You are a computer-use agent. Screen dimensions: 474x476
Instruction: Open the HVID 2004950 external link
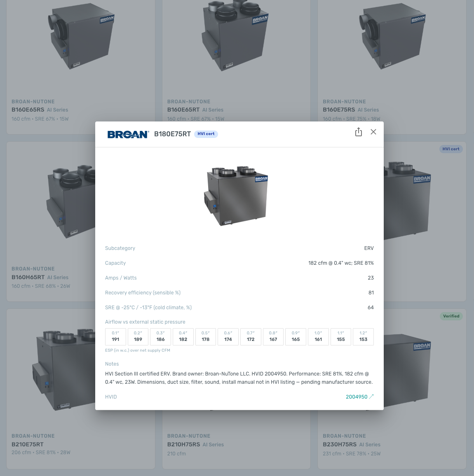[360, 397]
